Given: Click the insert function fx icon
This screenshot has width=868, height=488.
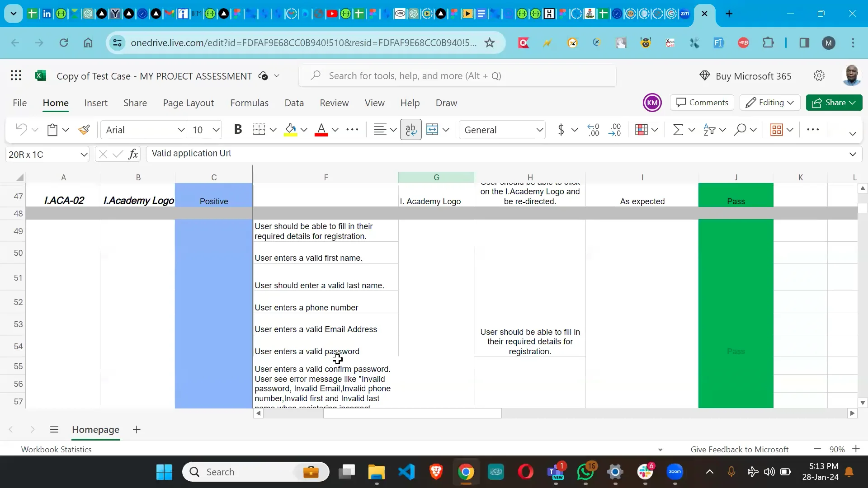Looking at the screenshot, I should pyautogui.click(x=133, y=154).
